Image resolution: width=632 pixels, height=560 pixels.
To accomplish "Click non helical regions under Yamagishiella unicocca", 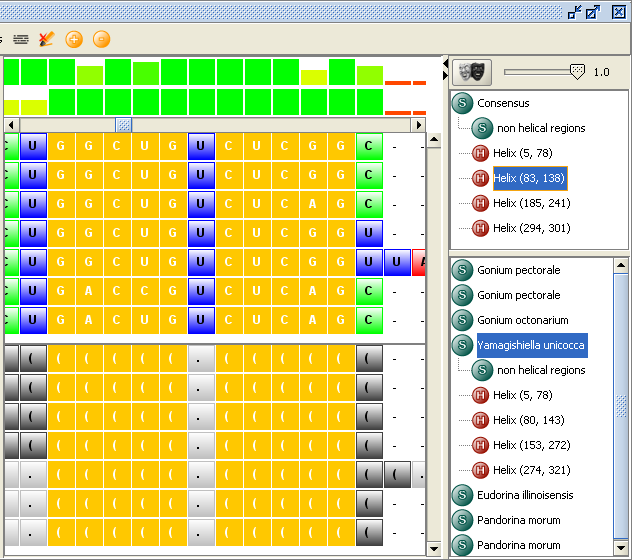I will pyautogui.click(x=540, y=370).
